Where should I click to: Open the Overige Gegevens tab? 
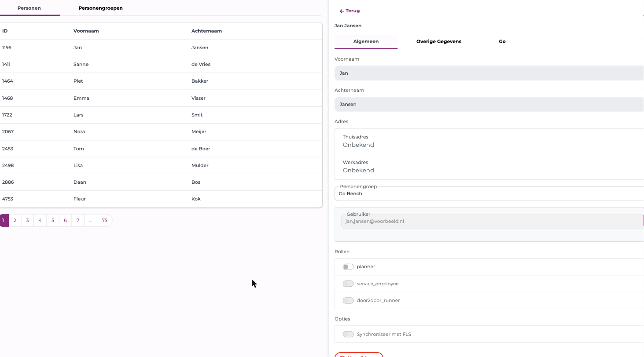point(439,41)
